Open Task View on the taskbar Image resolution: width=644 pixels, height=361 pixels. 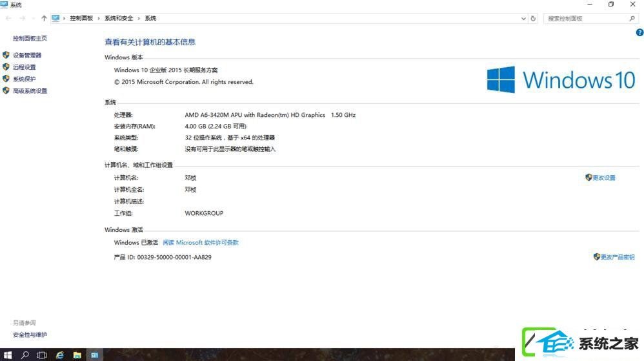tap(41, 355)
